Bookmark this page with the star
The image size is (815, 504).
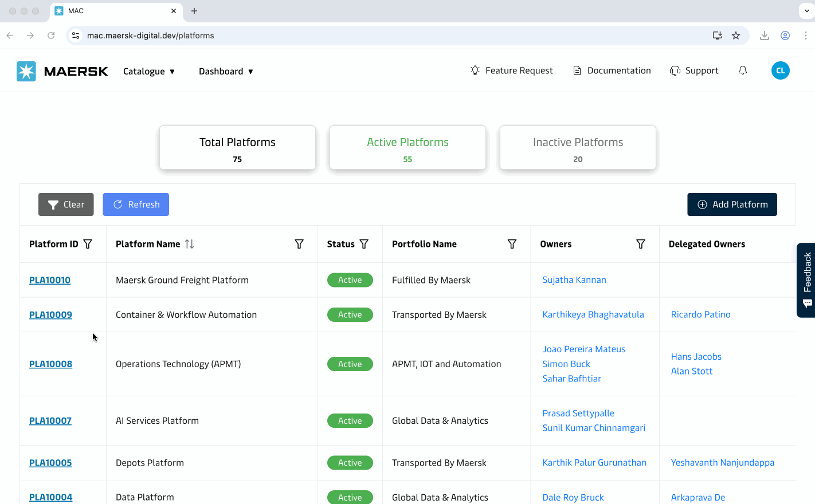coord(736,36)
